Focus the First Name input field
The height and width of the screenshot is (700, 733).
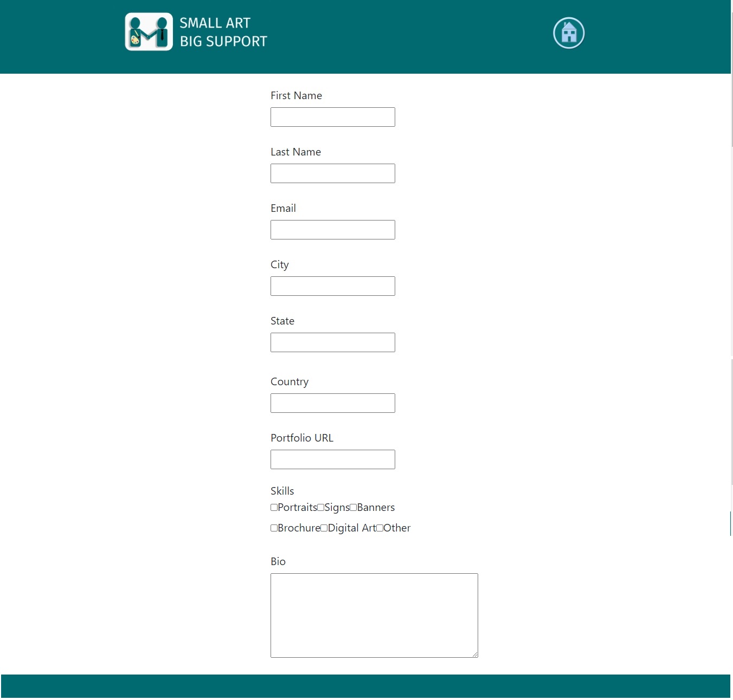[333, 117]
